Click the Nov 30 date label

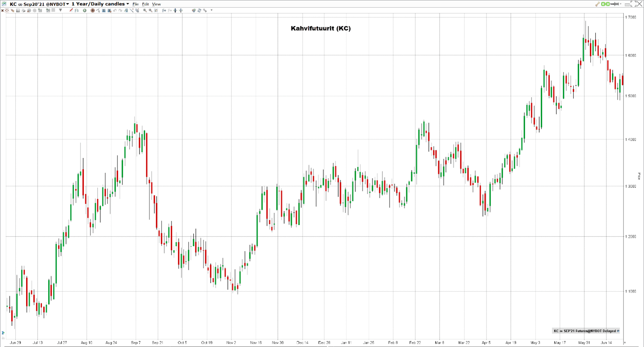[278, 343]
